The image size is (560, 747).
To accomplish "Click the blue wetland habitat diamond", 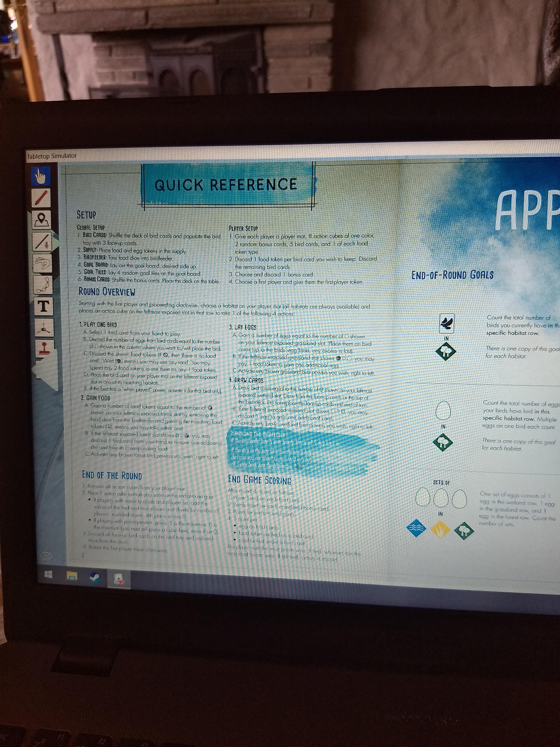I will (416, 528).
